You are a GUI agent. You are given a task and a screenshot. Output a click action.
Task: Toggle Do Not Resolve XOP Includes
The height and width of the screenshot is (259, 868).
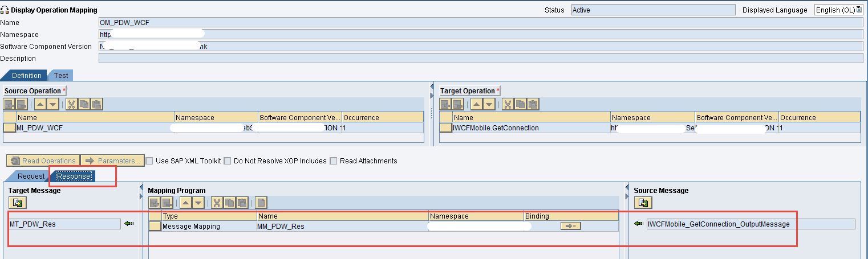(x=228, y=161)
